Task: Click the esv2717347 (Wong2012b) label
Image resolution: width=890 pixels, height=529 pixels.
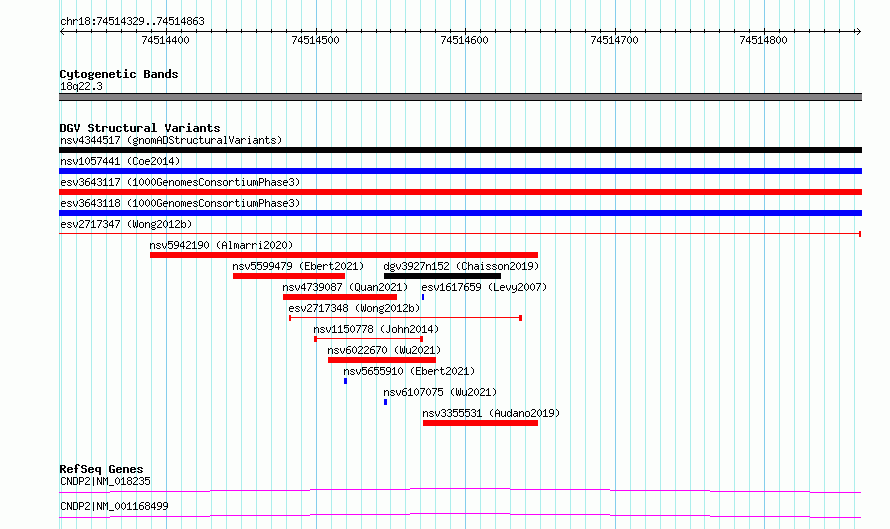Action: [x=126, y=224]
